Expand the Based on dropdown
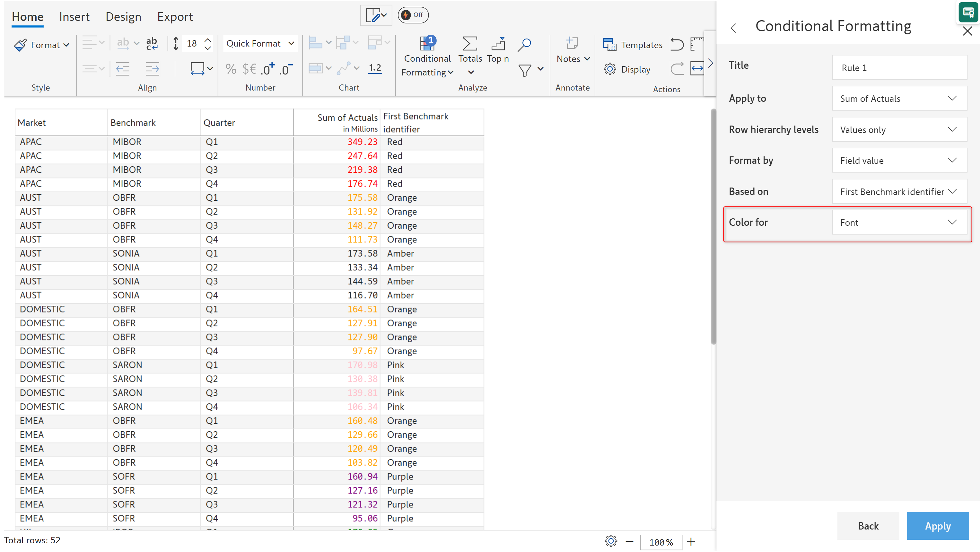 tap(899, 192)
